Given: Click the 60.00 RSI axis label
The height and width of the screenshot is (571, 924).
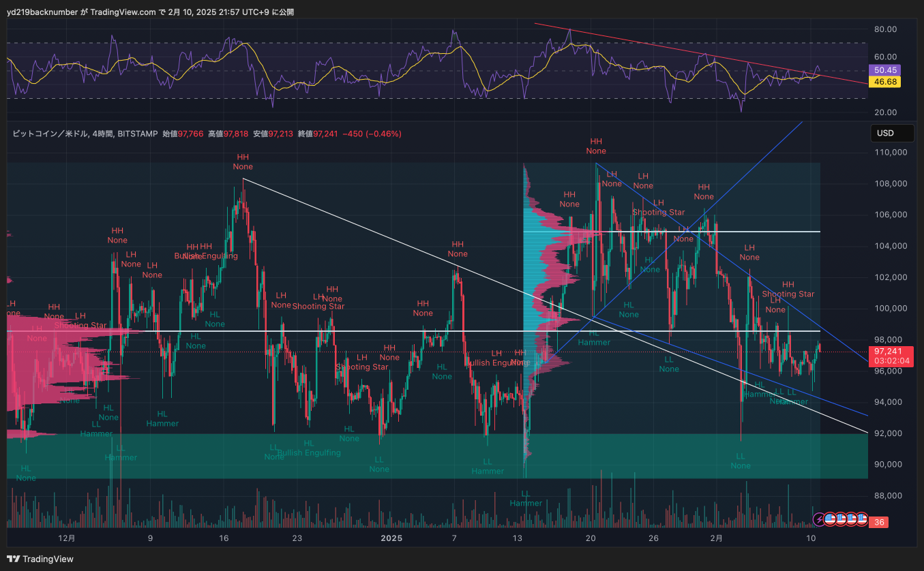Looking at the screenshot, I should pyautogui.click(x=885, y=57).
